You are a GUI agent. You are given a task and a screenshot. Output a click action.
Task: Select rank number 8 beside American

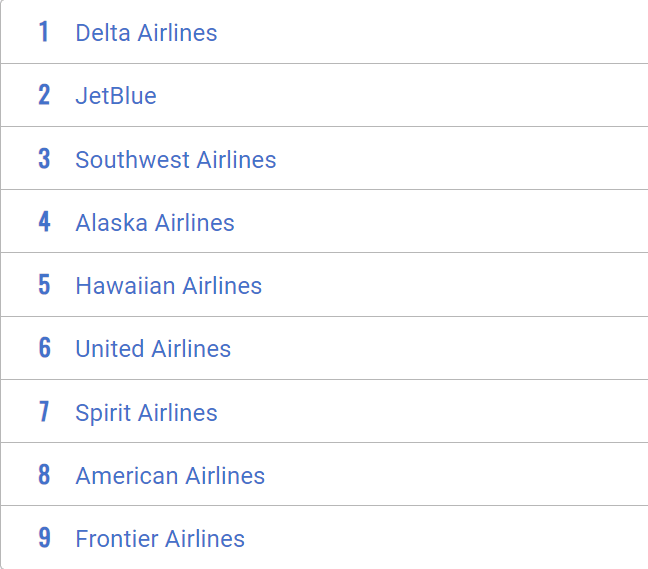pyautogui.click(x=44, y=475)
